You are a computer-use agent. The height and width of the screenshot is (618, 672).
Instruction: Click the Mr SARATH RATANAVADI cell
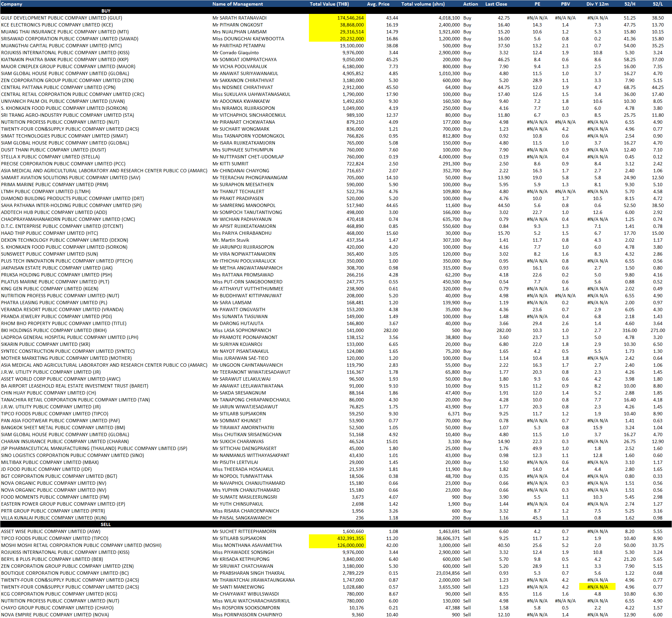[x=239, y=18]
